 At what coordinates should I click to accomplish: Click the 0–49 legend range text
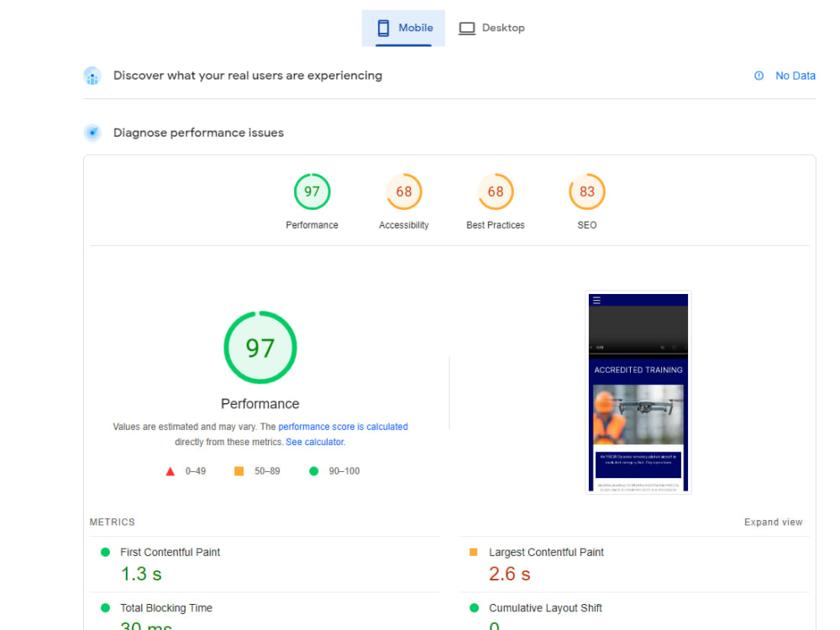(x=196, y=471)
